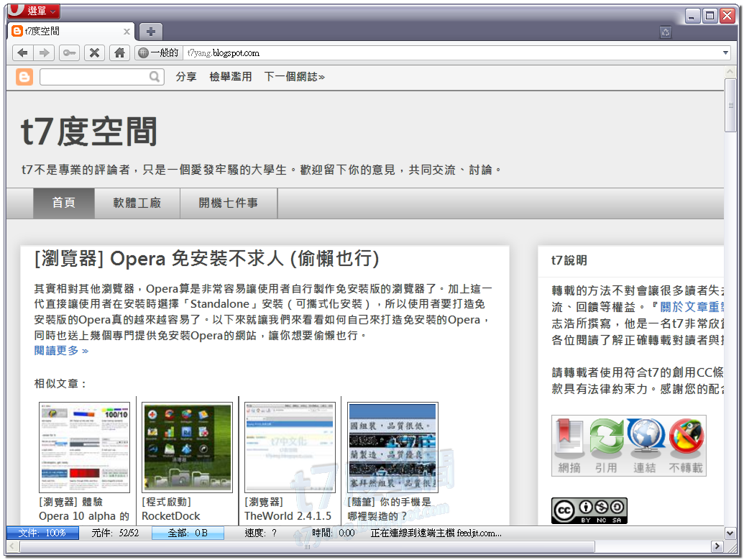
Task: Click the password wand key icon
Action: (69, 52)
